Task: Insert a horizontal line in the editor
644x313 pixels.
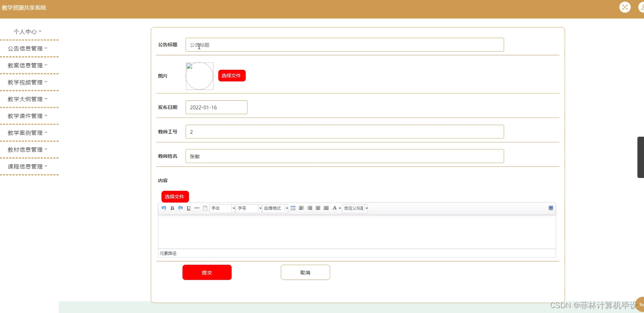Action: [x=197, y=208]
